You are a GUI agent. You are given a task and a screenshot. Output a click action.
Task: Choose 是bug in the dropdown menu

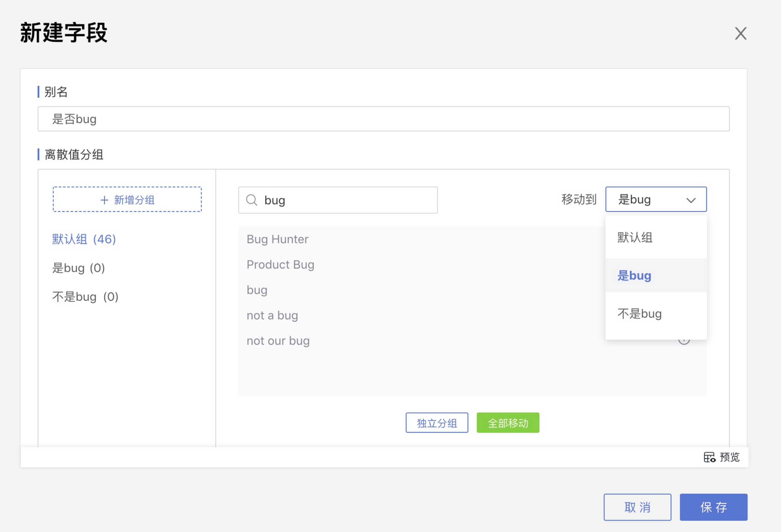coord(656,276)
